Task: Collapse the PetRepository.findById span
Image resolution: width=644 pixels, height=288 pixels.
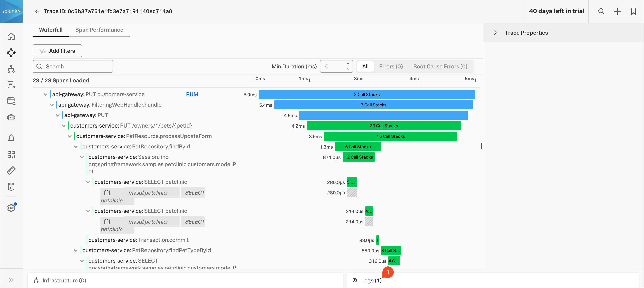Action: point(76,147)
